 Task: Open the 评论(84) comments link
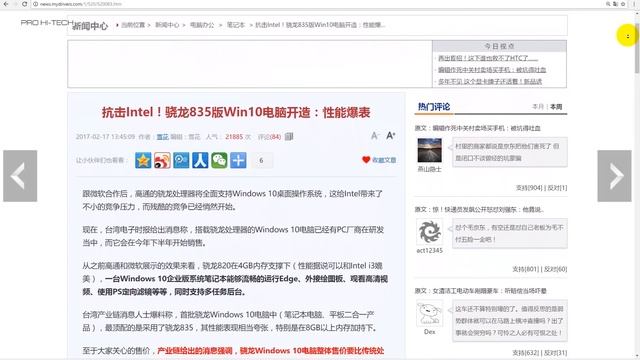coord(269,137)
